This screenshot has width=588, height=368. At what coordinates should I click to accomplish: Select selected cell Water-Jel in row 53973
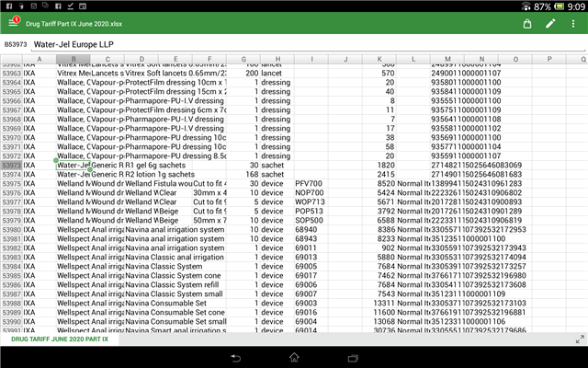[x=73, y=166]
